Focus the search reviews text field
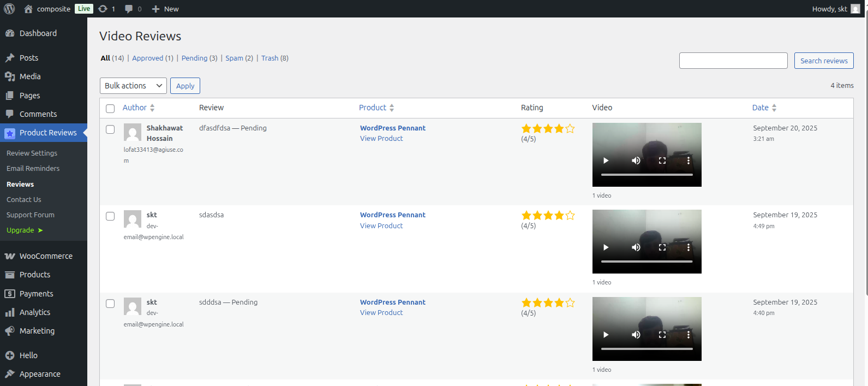The image size is (868, 386). pyautogui.click(x=733, y=61)
